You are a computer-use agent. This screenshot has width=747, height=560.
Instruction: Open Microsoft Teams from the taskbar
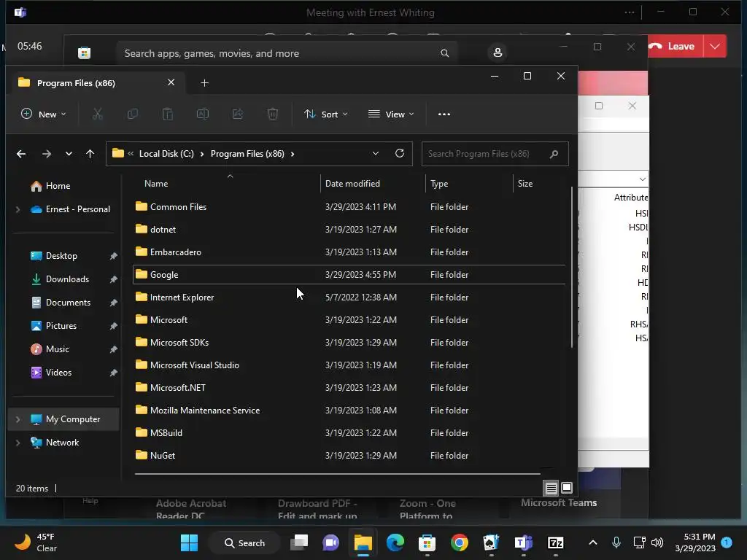coord(523,542)
